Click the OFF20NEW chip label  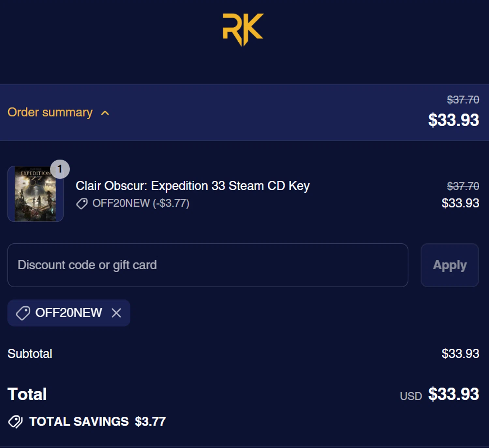tap(68, 313)
